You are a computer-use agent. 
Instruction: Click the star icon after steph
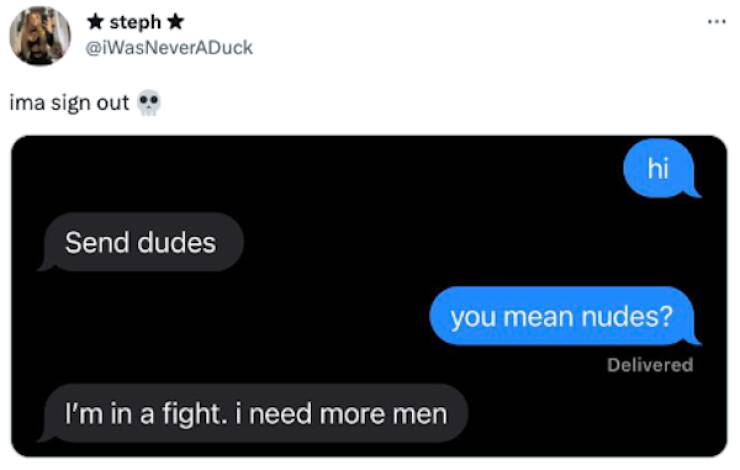[x=176, y=21]
